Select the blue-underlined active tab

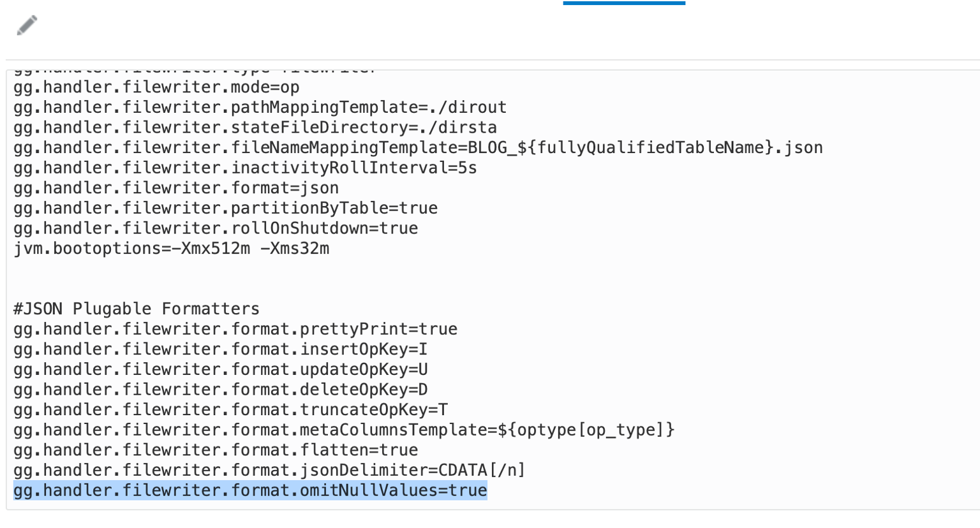pos(624,3)
